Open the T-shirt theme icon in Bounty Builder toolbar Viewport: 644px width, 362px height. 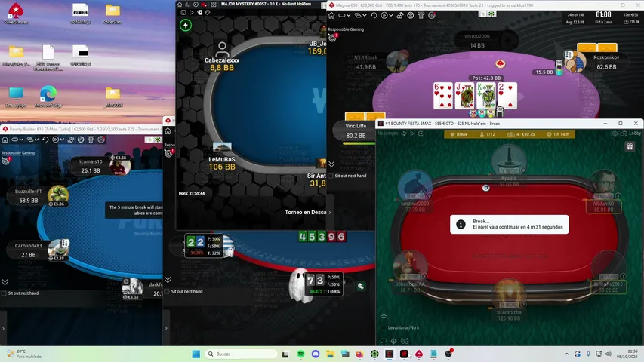[91, 140]
